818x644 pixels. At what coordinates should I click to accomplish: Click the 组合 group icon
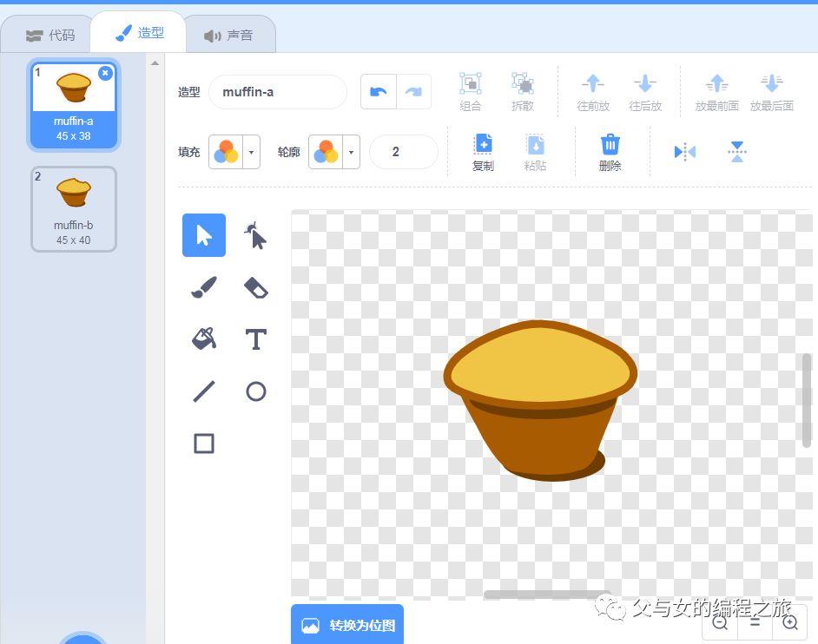471,92
